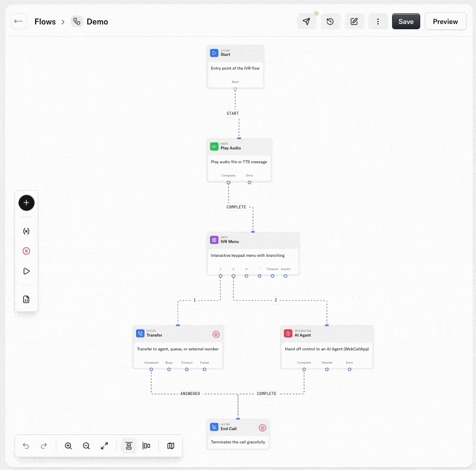
Task: Open the three-dot more options menu
Action: (378, 21)
